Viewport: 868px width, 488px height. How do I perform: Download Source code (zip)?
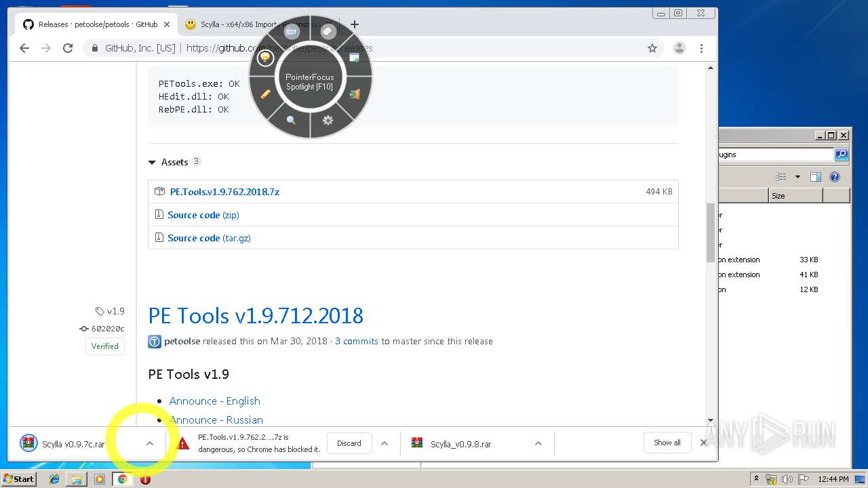(x=203, y=215)
